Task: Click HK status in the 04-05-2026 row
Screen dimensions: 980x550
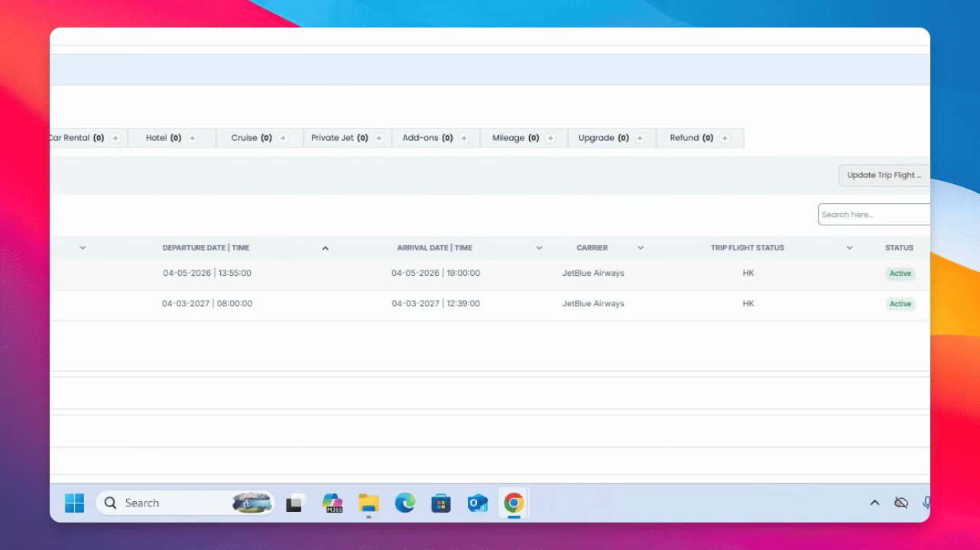Action: (748, 273)
